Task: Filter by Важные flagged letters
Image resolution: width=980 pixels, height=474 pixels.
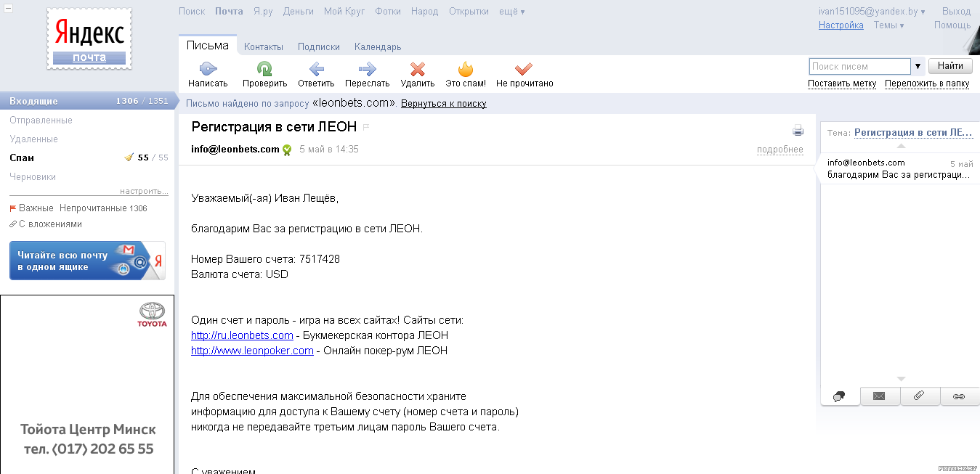Action: tap(31, 208)
